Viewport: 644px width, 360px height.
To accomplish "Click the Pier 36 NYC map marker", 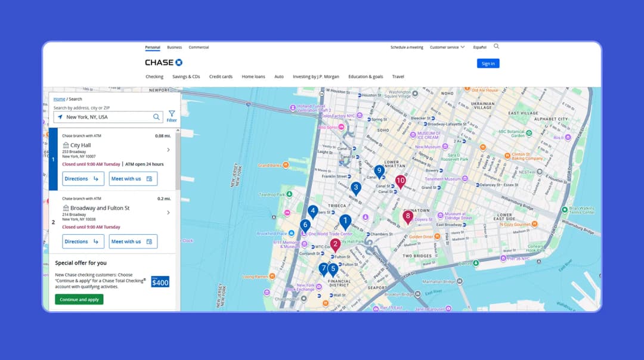I will pos(503,258).
